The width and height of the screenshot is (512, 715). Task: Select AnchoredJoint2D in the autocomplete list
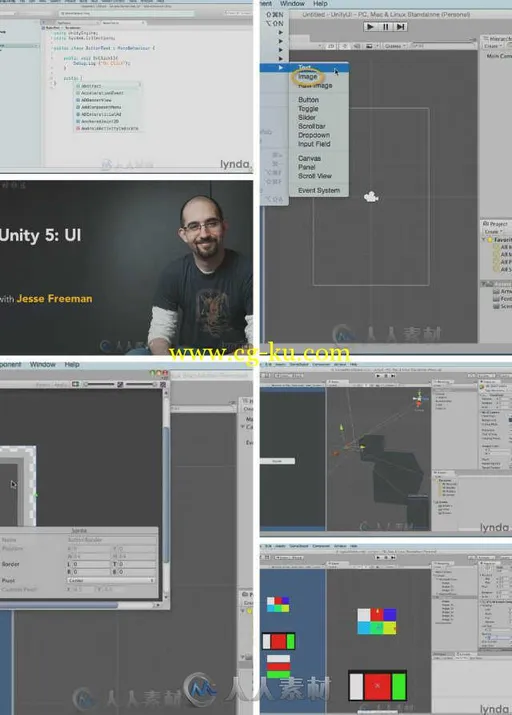108,121
